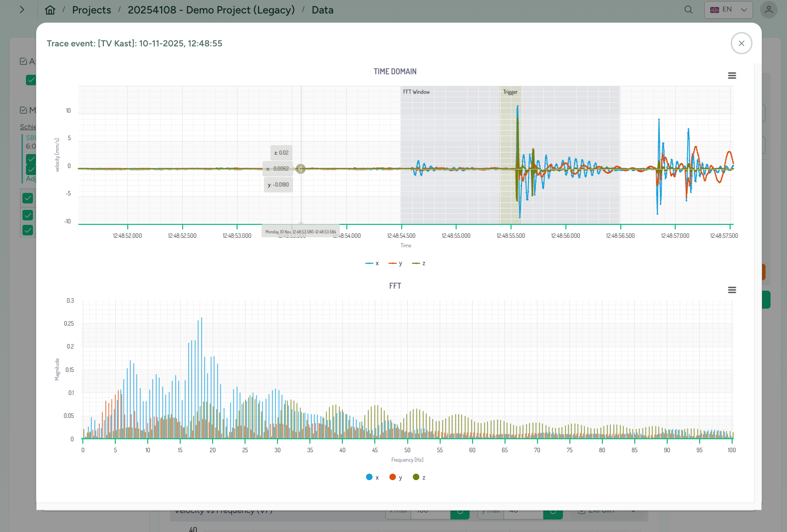Toggle z series in FFT legend
Viewport: 787px width, 532px height.
click(x=419, y=477)
